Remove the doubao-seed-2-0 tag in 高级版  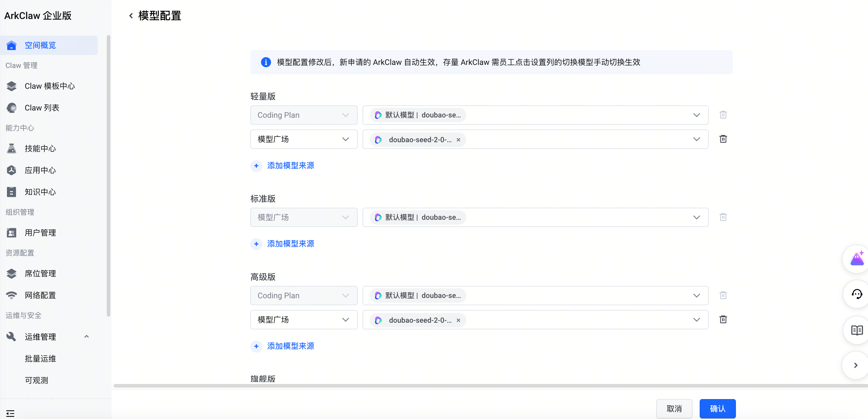click(x=458, y=320)
